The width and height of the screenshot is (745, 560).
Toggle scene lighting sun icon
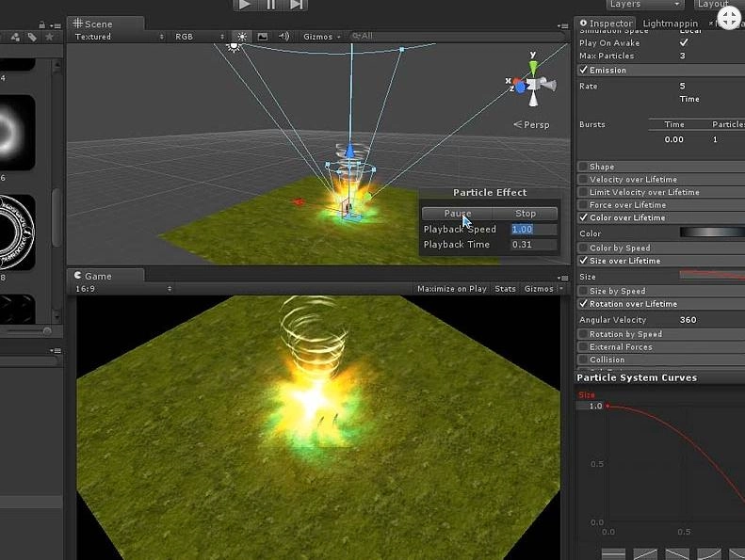click(x=242, y=37)
